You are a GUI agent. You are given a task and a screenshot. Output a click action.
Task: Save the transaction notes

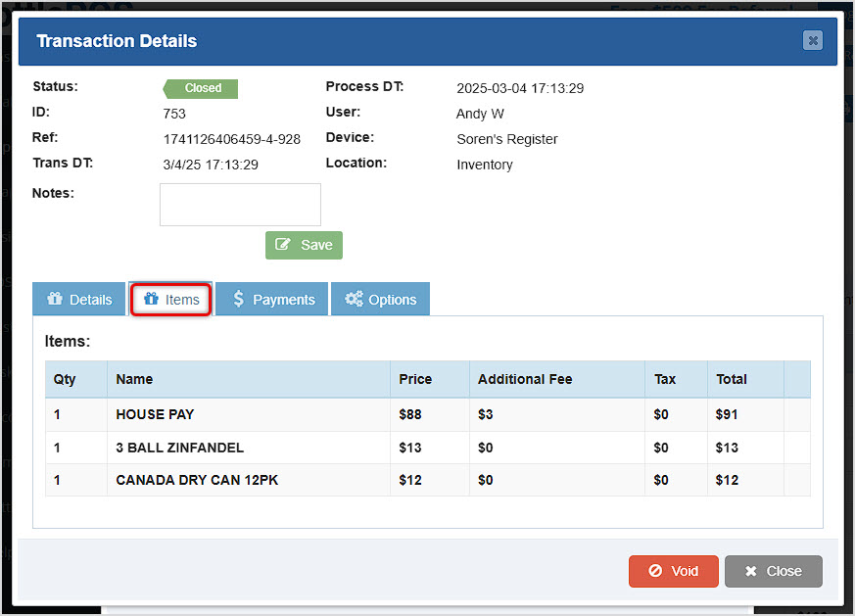(x=304, y=245)
